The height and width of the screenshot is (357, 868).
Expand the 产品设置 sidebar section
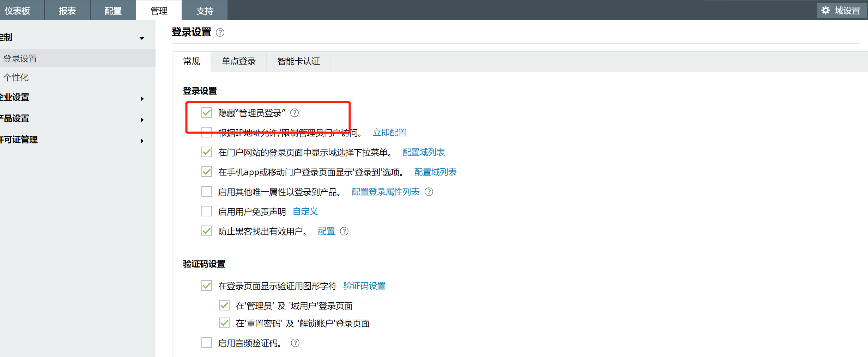(142, 120)
